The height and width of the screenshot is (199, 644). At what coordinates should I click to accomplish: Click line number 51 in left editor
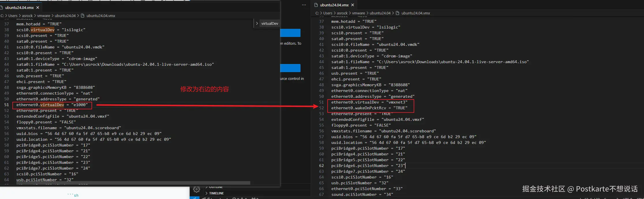pos(6,105)
